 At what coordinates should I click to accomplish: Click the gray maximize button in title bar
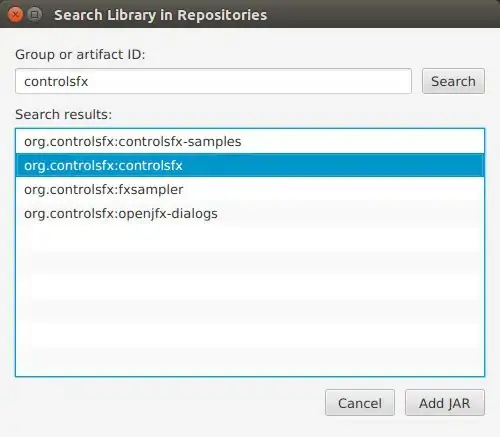[x=34, y=15]
